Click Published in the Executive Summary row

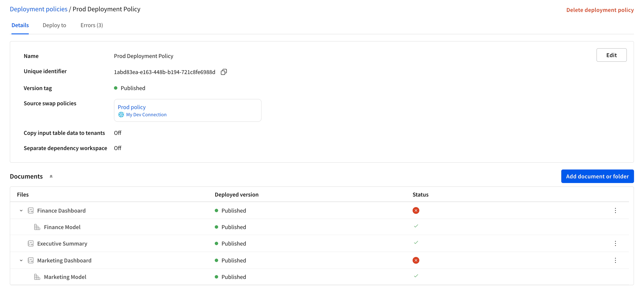[233, 244]
